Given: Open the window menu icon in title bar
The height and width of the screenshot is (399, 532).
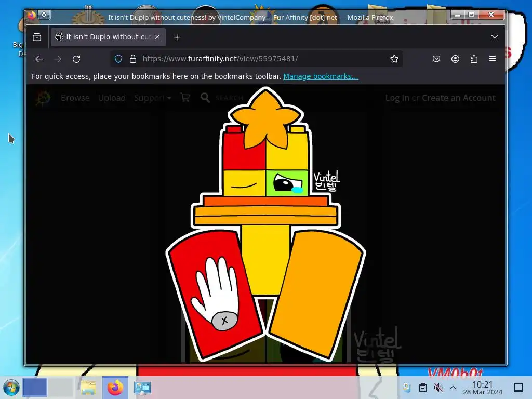Looking at the screenshot, I should point(32,15).
